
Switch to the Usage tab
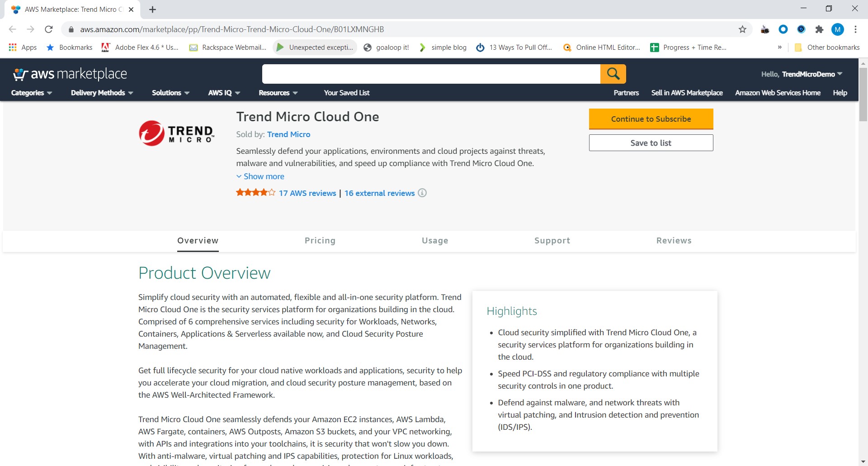(x=435, y=241)
